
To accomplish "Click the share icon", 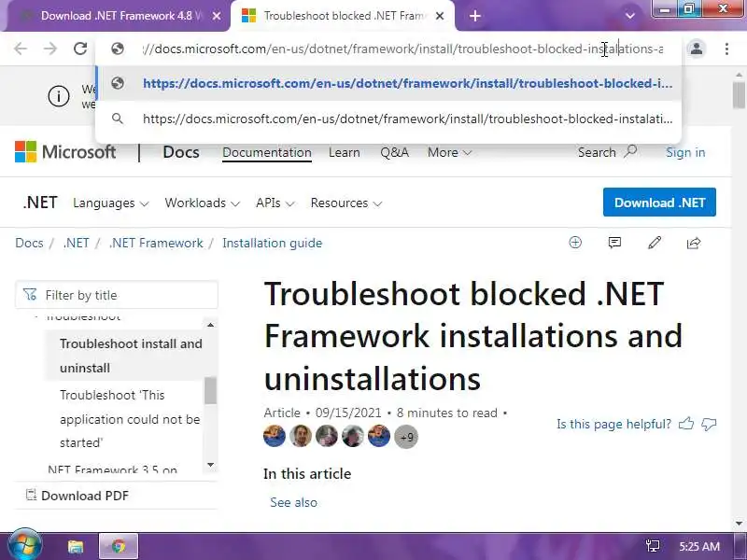I will click(x=694, y=243).
